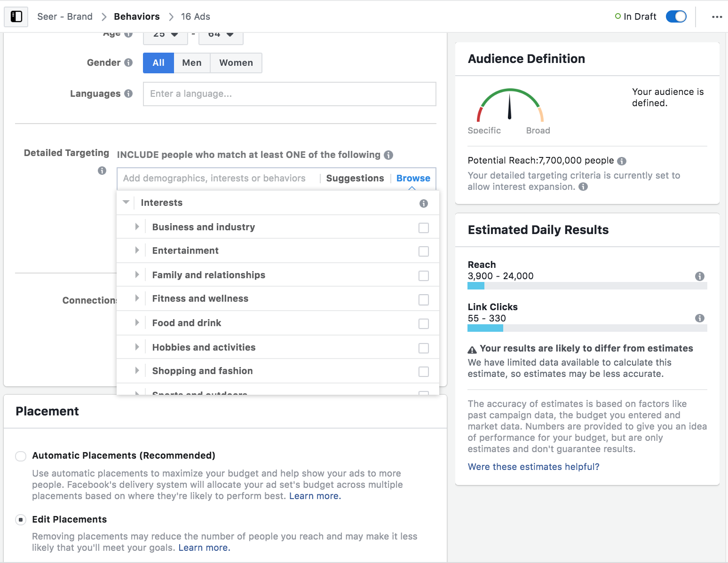This screenshot has height=563, width=728.
Task: Select Automatic Placements radio button
Action: tap(21, 456)
